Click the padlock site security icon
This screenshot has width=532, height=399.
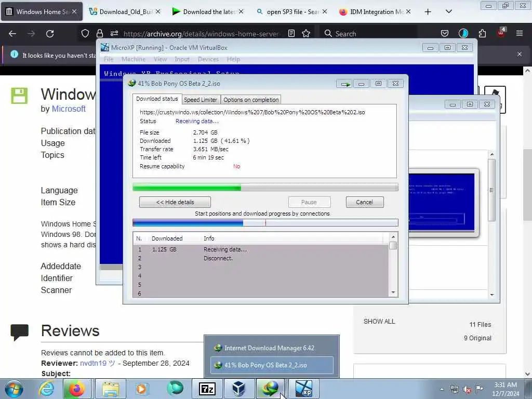pyautogui.click(x=99, y=33)
